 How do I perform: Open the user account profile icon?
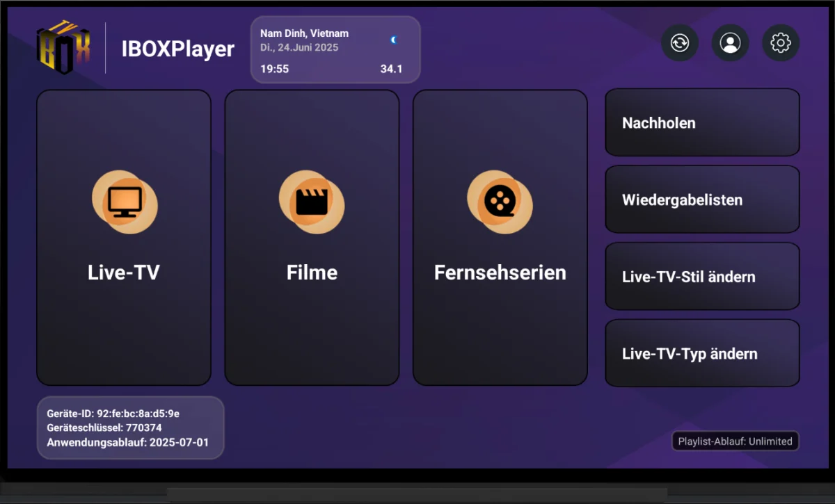click(x=730, y=42)
